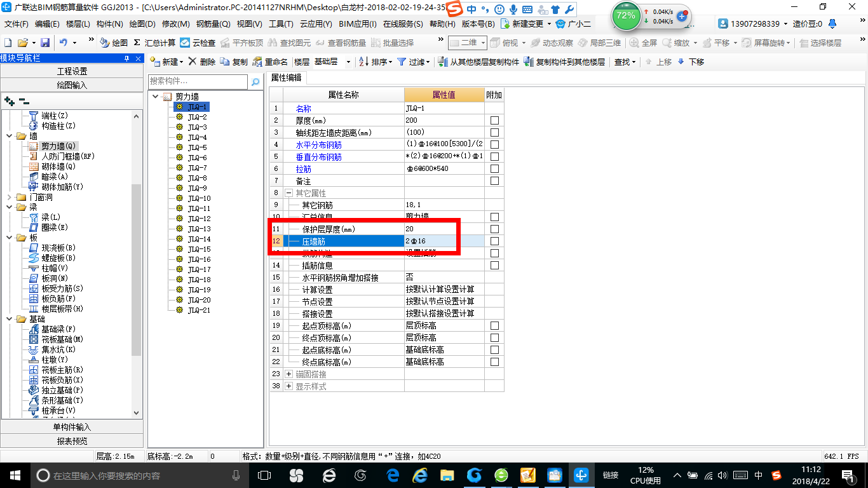Screen dimensions: 868x488
Task: Click 复制 to copy the component
Action: tap(234, 62)
